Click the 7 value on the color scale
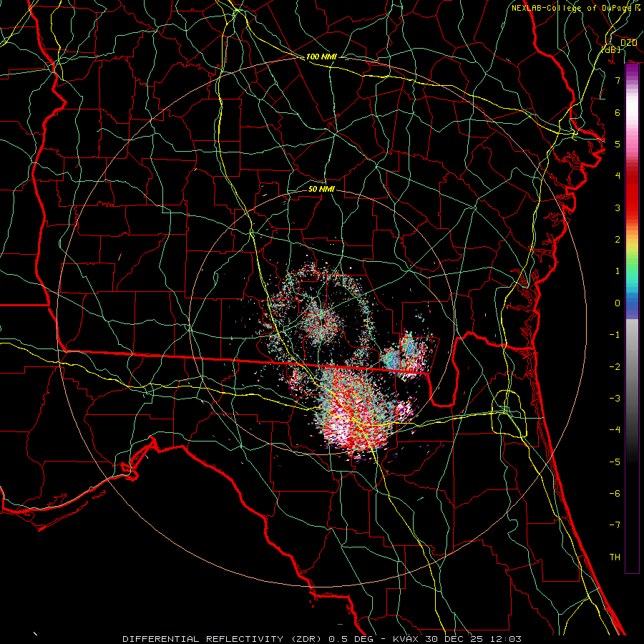 point(618,80)
